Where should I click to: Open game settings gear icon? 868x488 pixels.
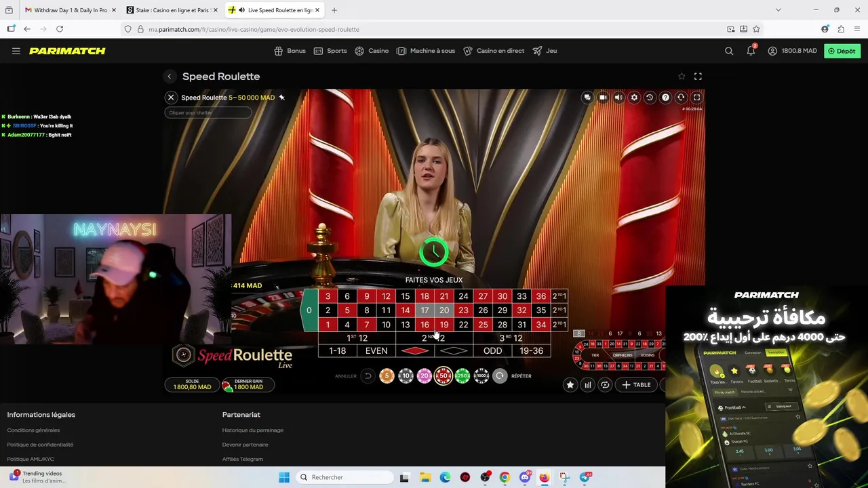point(634,98)
